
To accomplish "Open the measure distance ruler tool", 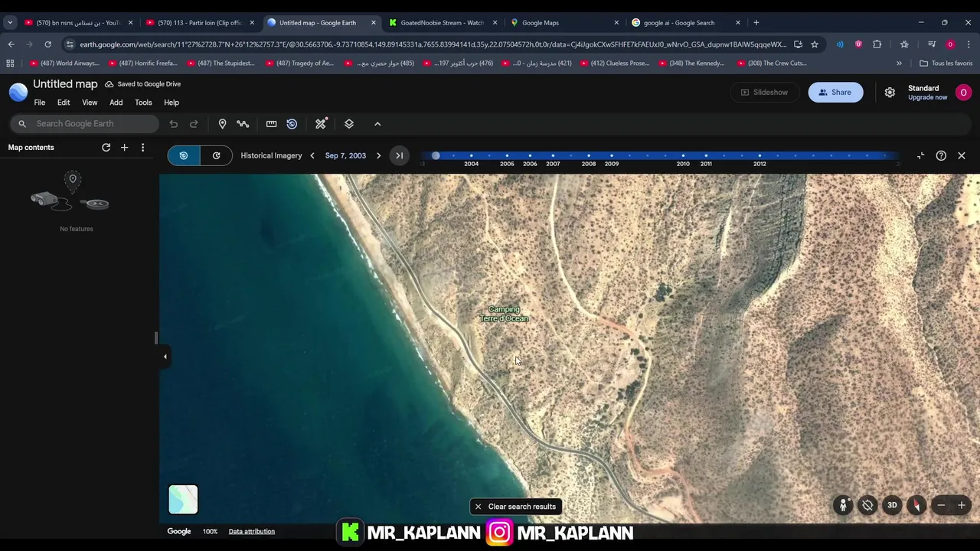I will (x=271, y=124).
